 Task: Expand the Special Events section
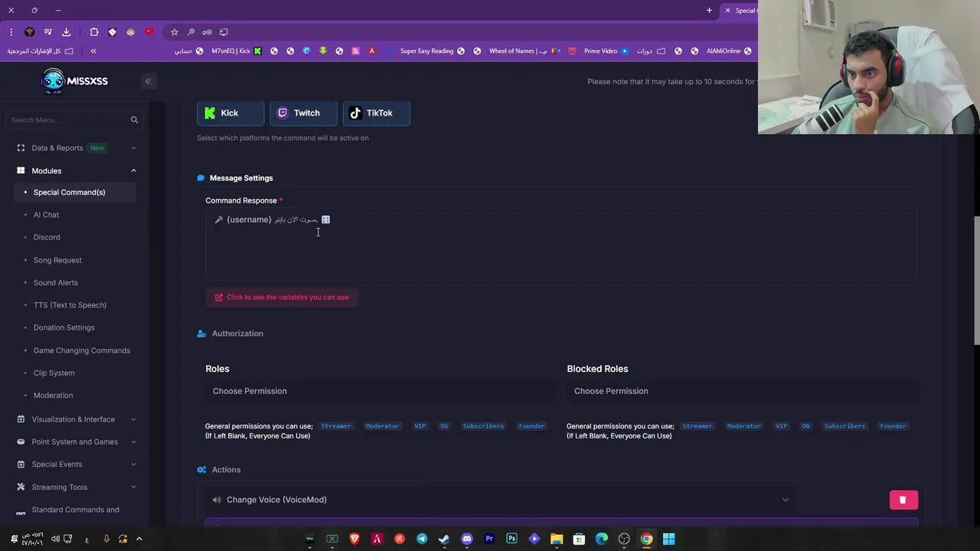(133, 465)
